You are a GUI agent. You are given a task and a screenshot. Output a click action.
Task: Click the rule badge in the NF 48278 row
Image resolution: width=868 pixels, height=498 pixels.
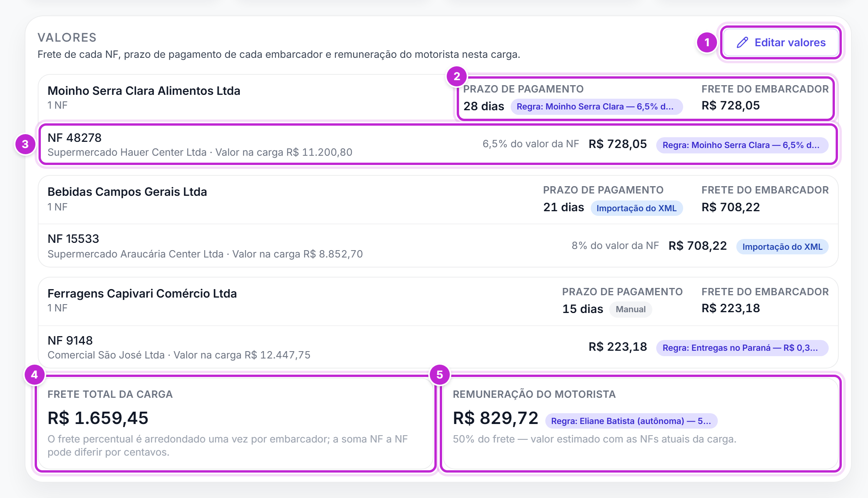(742, 145)
